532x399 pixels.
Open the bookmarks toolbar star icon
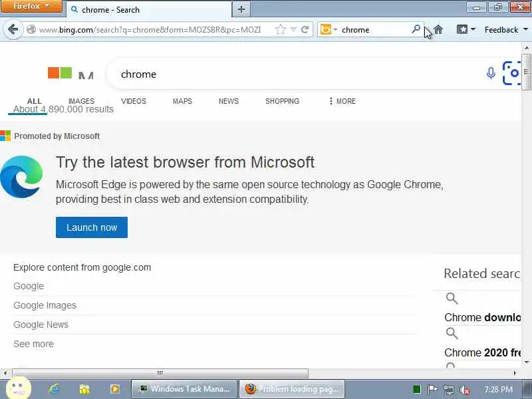coord(462,29)
